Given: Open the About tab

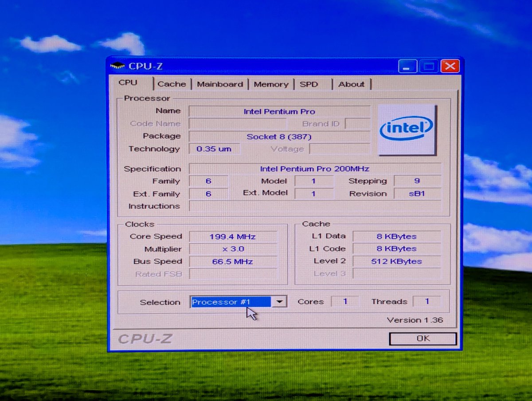Looking at the screenshot, I should [x=352, y=84].
